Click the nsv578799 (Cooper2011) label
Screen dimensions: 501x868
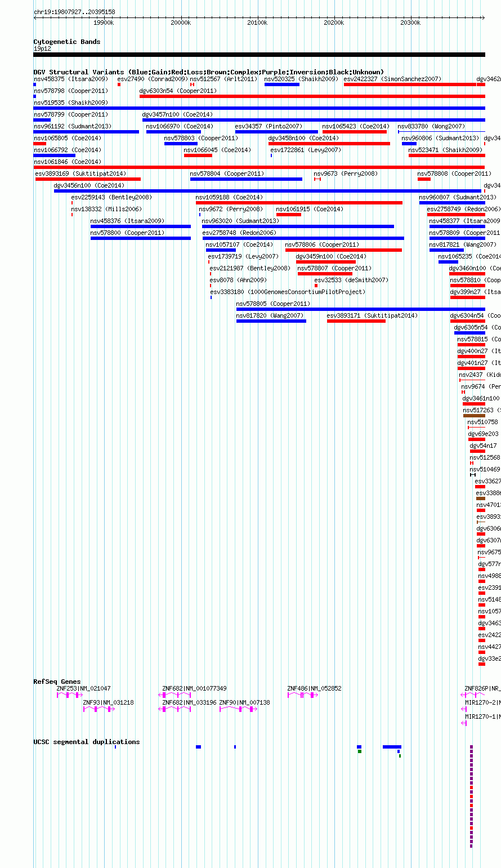tap(71, 114)
